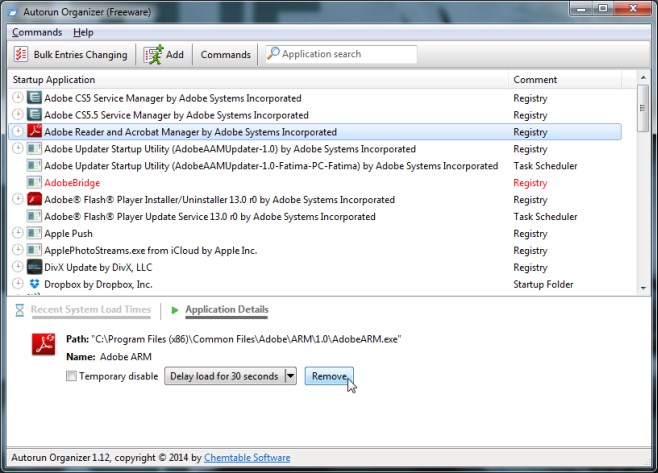Click clock icon on Adobe CS5.5 Service Manager row
This screenshot has height=473, width=658.
point(17,114)
